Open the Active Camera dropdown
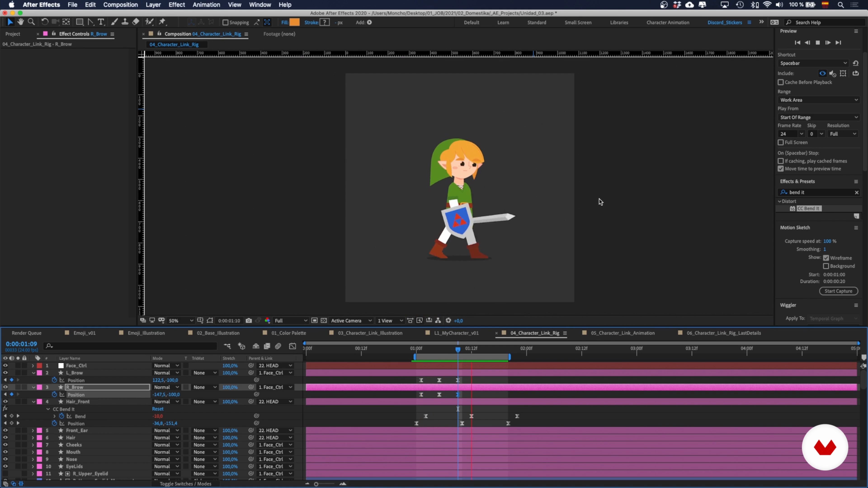868x488 pixels. pos(351,321)
